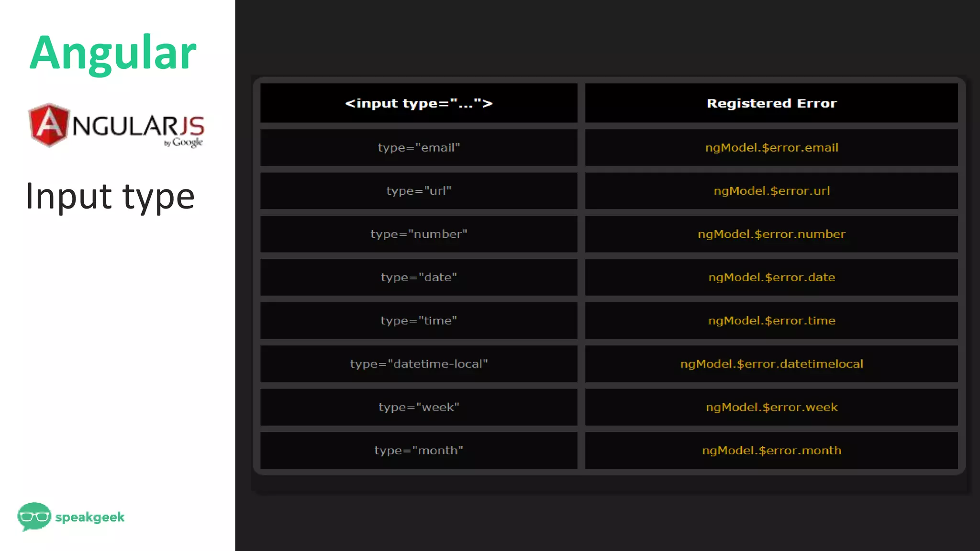The width and height of the screenshot is (980, 551).
Task: Click ngModel.$error.number cell
Action: (x=771, y=234)
